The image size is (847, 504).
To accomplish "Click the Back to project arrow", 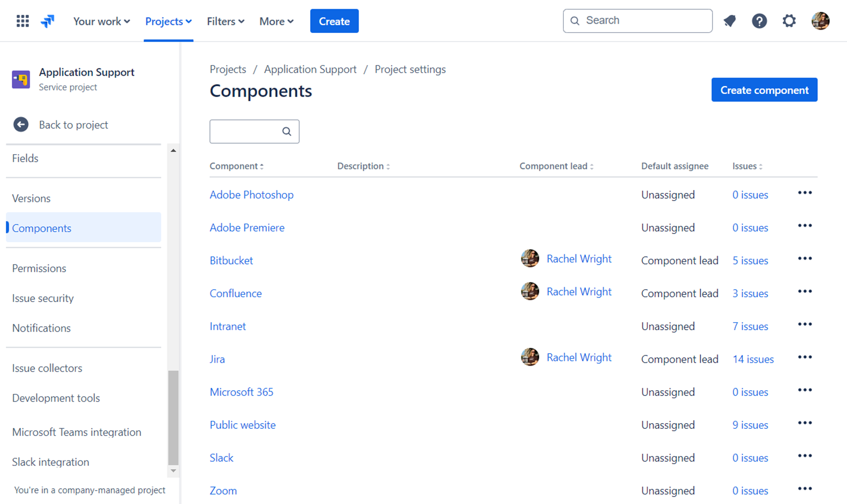I will tap(21, 124).
